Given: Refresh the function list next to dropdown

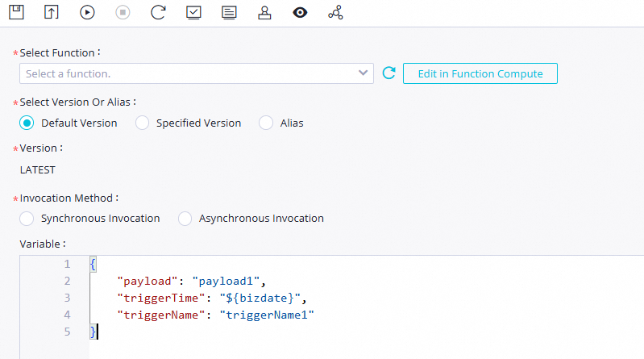Looking at the screenshot, I should (388, 73).
